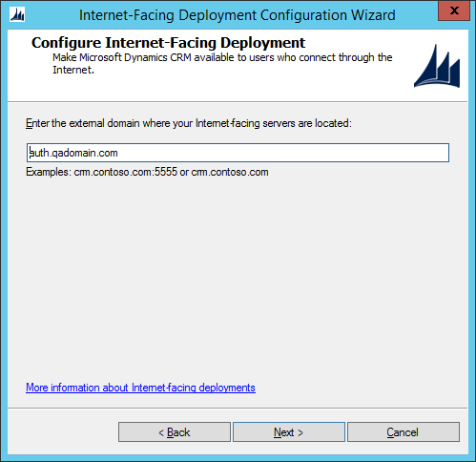476x462 pixels.
Task: Proceed by clicking Next
Action: click(x=289, y=432)
